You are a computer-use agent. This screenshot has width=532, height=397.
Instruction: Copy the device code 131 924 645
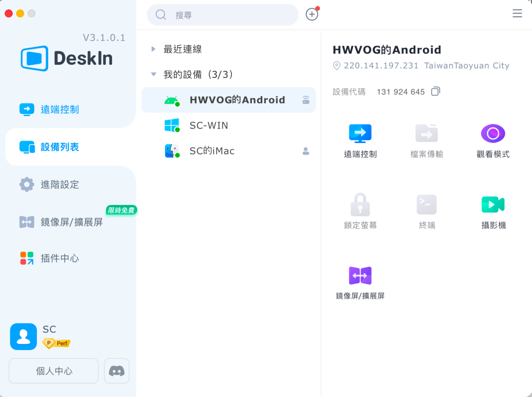point(435,91)
